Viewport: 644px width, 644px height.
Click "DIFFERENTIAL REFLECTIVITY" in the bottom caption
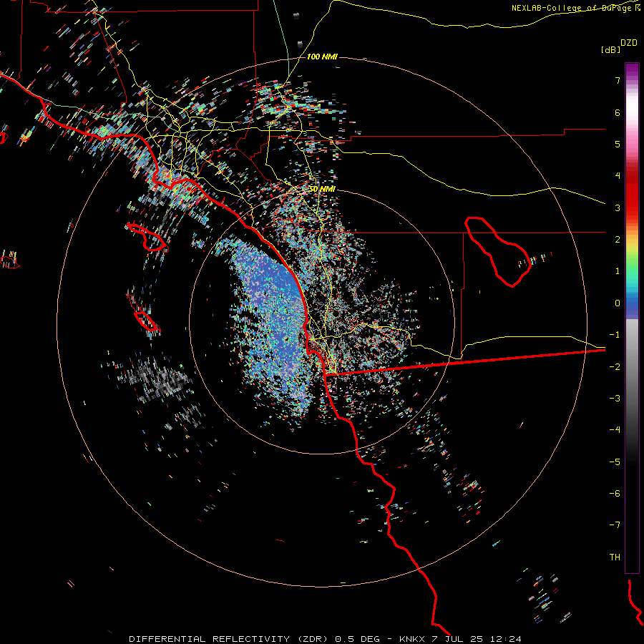(210, 639)
